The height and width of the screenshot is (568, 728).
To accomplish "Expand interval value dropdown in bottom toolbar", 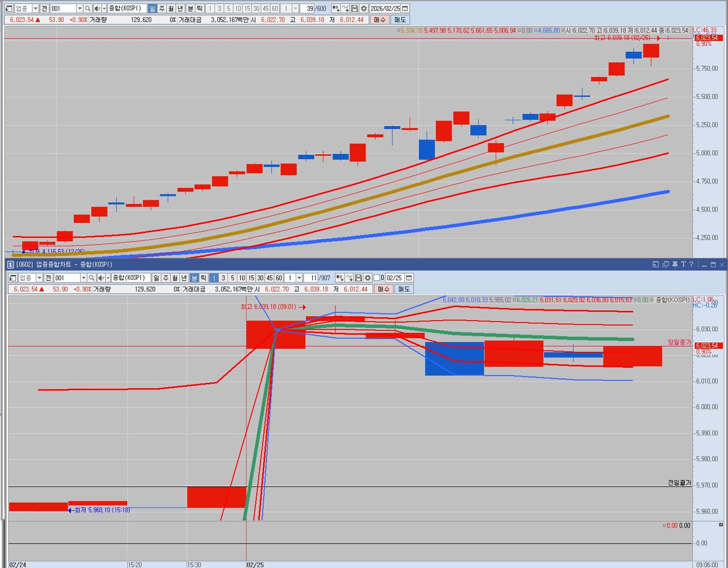I will (x=299, y=278).
